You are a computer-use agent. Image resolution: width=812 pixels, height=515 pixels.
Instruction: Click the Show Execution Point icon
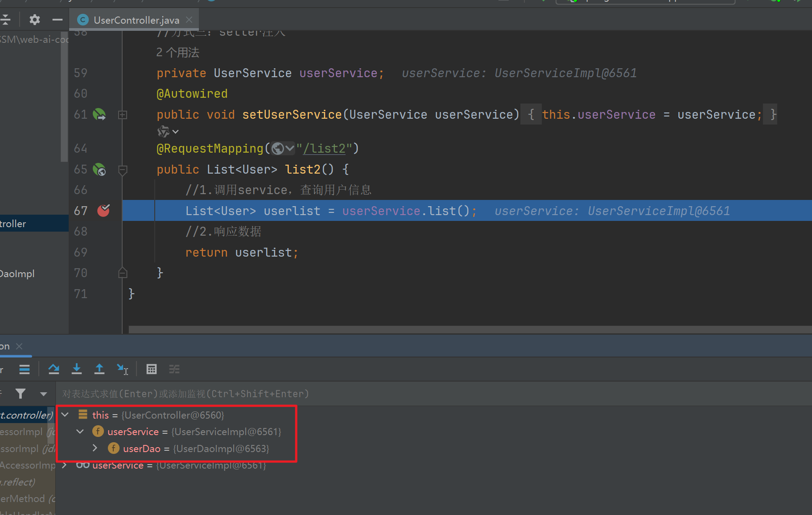click(25, 369)
